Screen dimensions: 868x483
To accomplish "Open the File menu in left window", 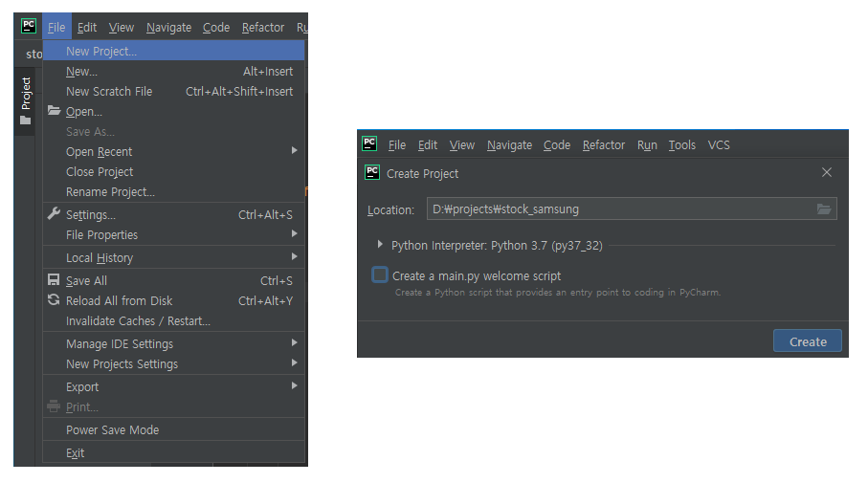I will (56, 27).
